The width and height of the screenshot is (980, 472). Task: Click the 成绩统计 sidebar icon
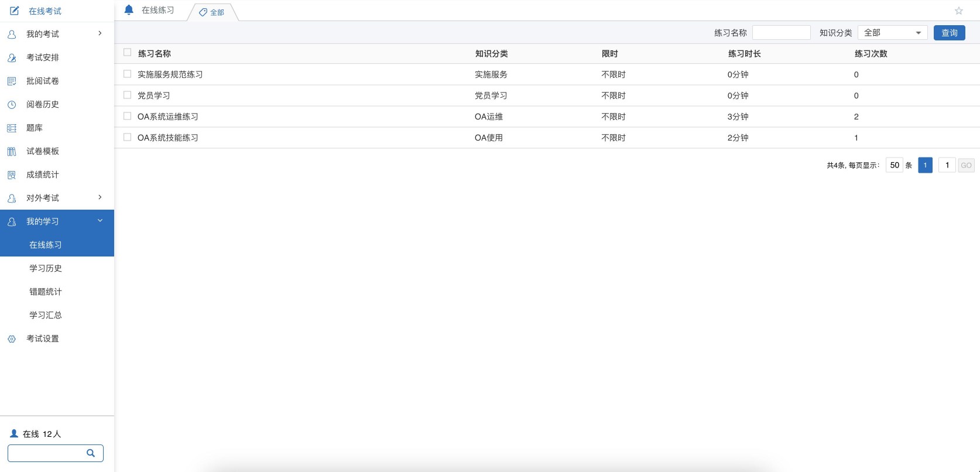12,175
